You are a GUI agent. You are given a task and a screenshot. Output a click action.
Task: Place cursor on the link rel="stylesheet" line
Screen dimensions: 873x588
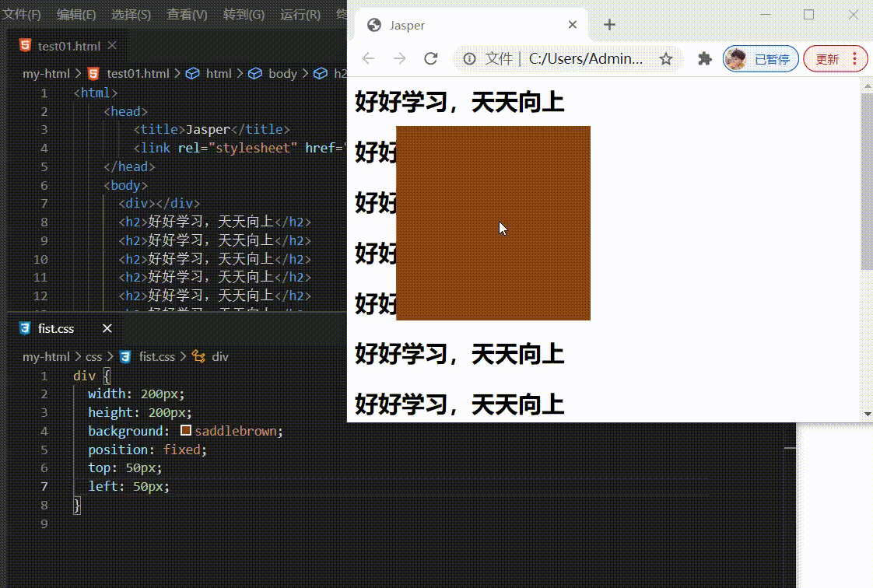pos(240,148)
